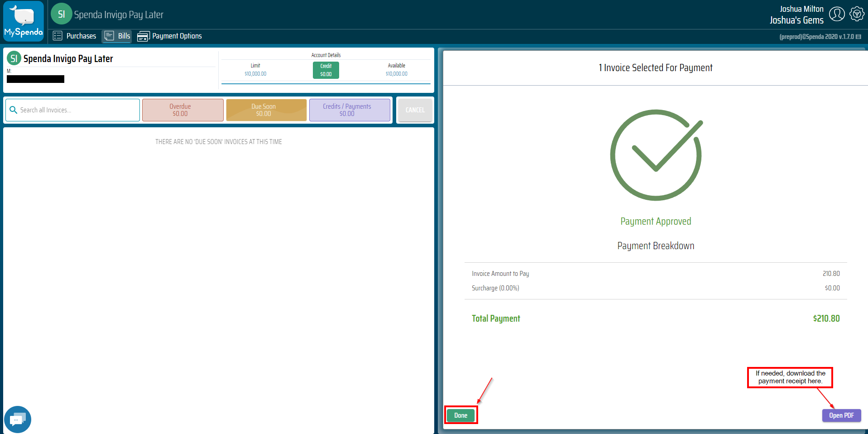Click the Payment Breakdown heading
Screen dimensions: 868x434
click(656, 246)
